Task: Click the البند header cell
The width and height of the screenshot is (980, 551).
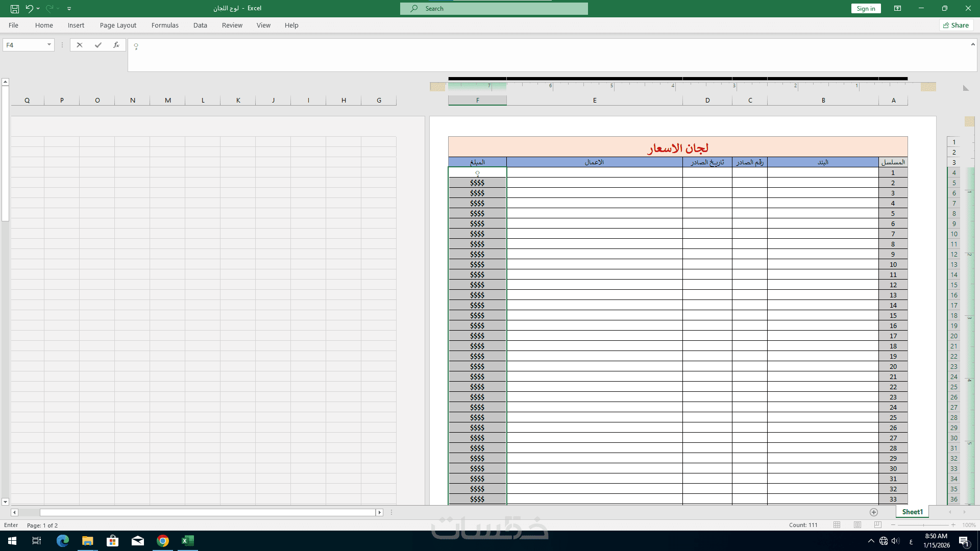Action: 823,162
